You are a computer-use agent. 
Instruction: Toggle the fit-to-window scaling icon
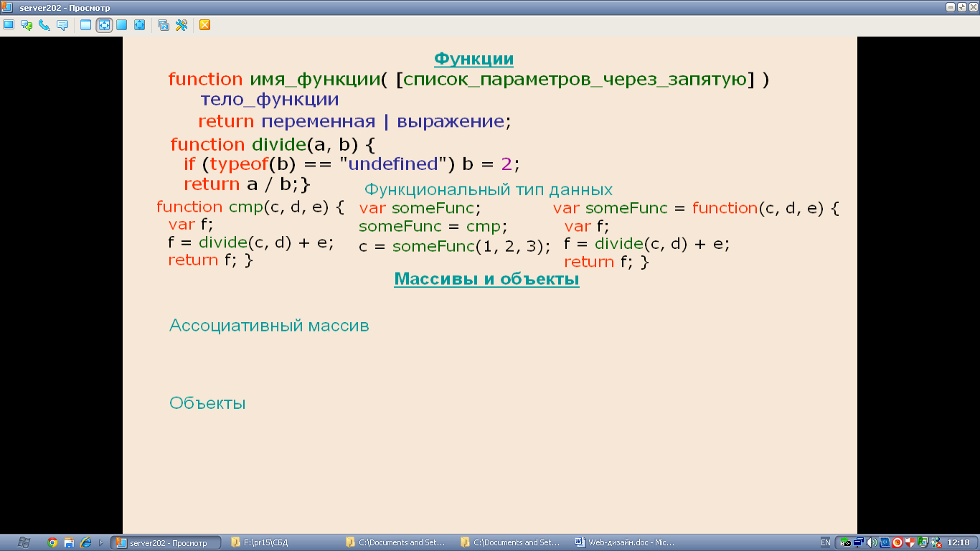pos(104,25)
